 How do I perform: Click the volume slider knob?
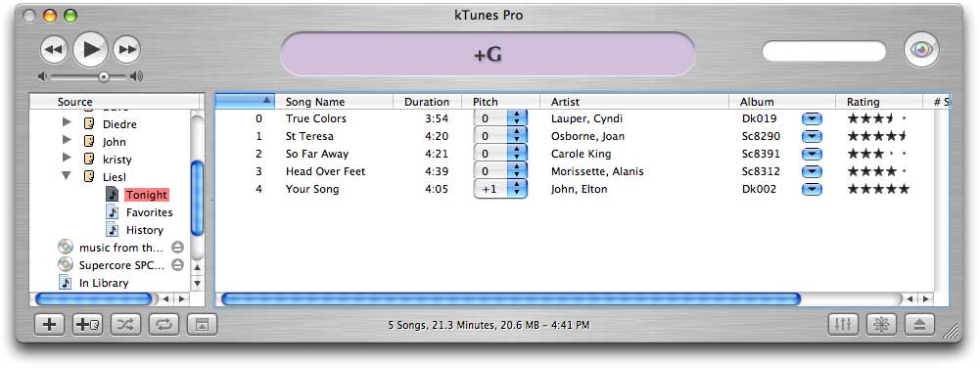coord(104,77)
